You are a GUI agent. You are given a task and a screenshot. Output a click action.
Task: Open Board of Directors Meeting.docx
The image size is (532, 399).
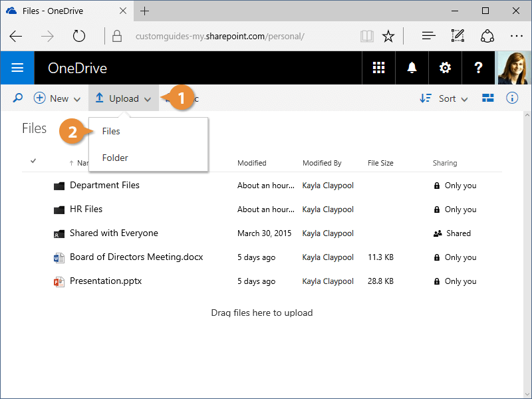[136, 257]
